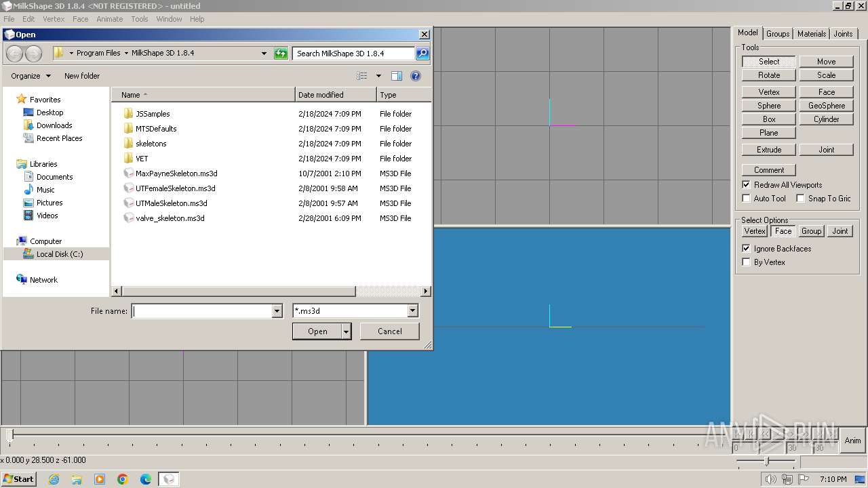This screenshot has height=488, width=868.
Task: Click the Cancel button
Action: pos(389,331)
